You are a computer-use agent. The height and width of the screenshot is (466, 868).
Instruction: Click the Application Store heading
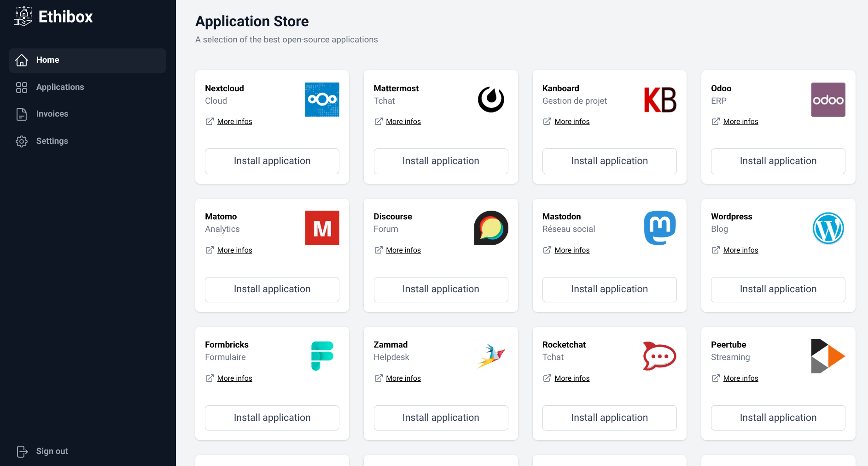[x=252, y=21]
